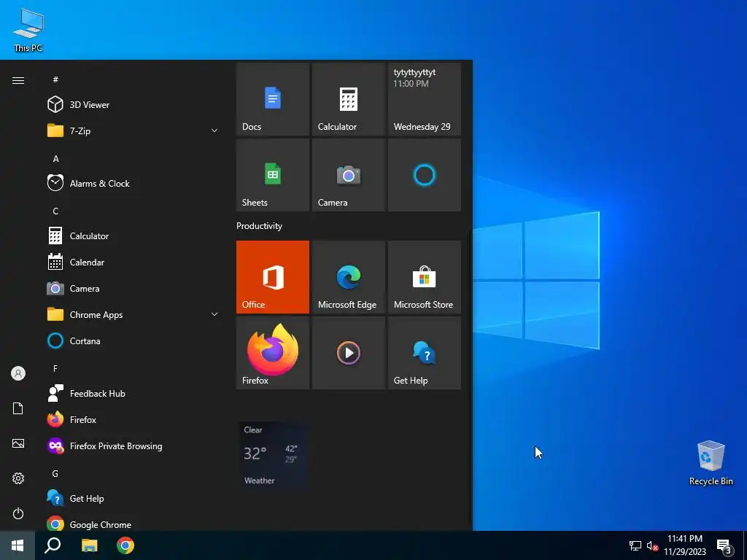This screenshot has width=747, height=560.
Task: Open the Calculator tile
Action: (348, 99)
